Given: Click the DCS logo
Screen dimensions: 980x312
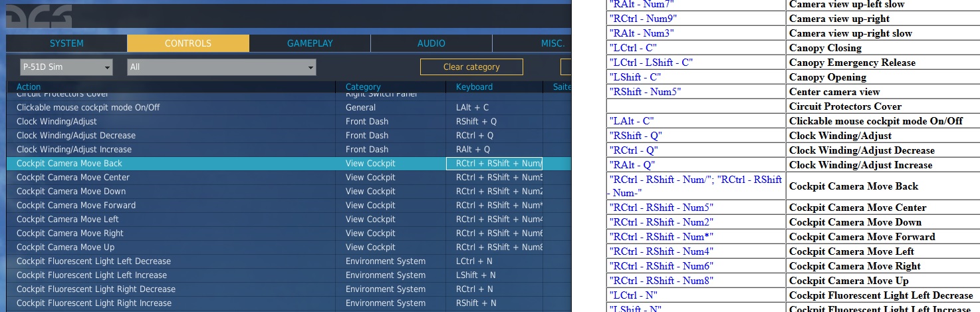Looking at the screenshot, I should (x=39, y=16).
